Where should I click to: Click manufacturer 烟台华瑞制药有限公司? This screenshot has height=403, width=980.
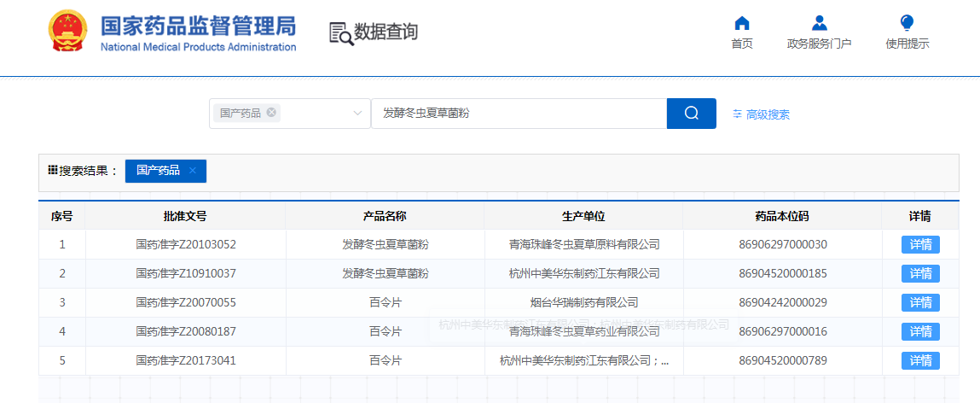[x=583, y=302]
